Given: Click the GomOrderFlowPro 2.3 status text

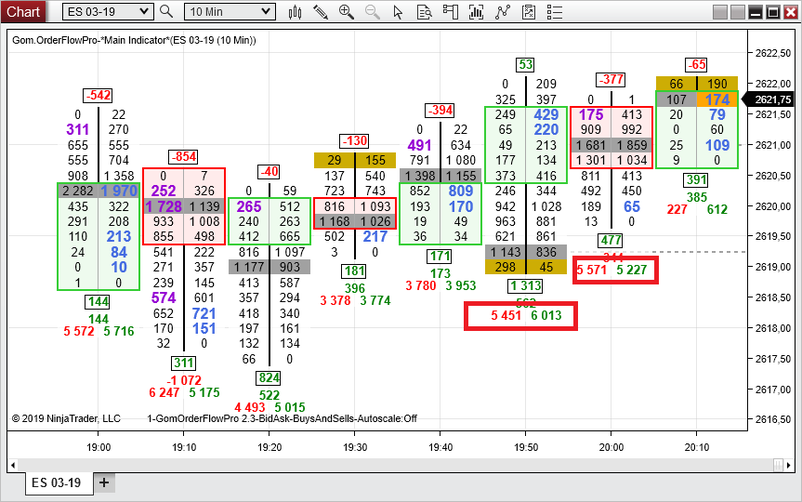Looking at the screenshot, I should [x=282, y=419].
